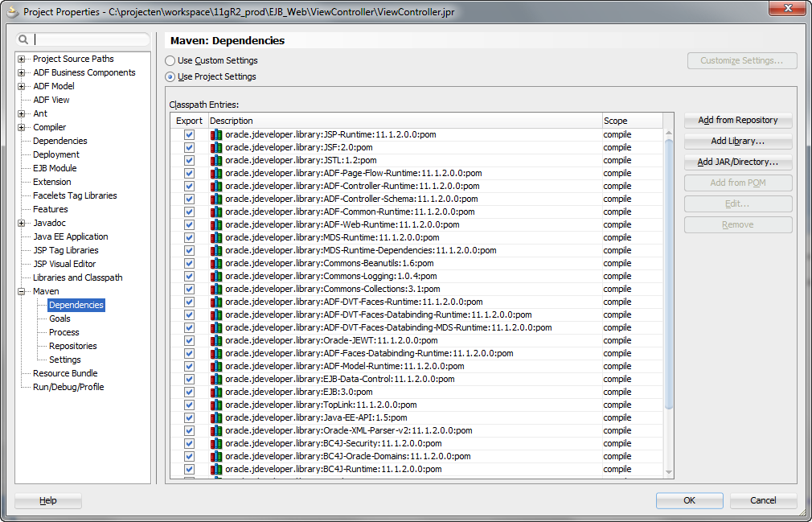Click the library icon of Java-EE-API row
The width and height of the screenshot is (812, 522).
[216, 417]
